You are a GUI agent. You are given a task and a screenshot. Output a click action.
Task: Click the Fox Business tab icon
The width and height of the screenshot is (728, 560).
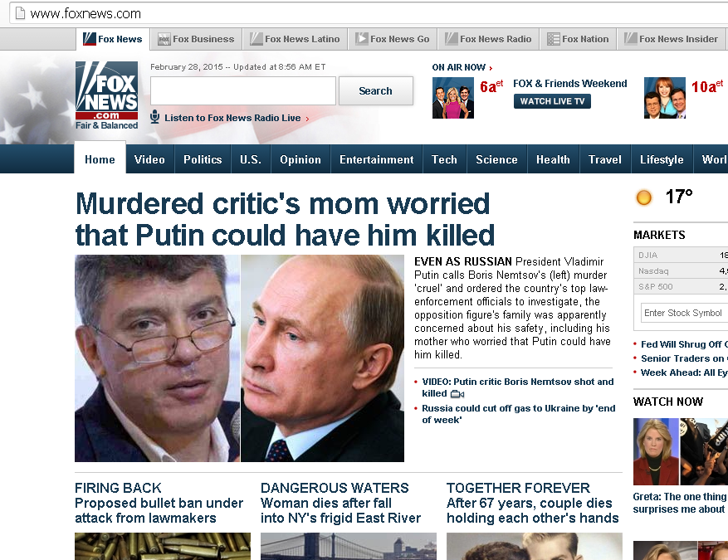coord(164,39)
